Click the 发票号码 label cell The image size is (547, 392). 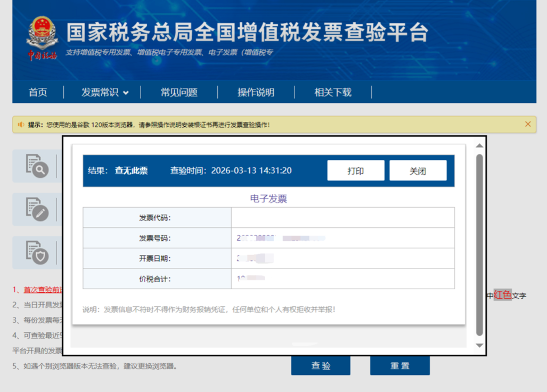pyautogui.click(x=157, y=238)
